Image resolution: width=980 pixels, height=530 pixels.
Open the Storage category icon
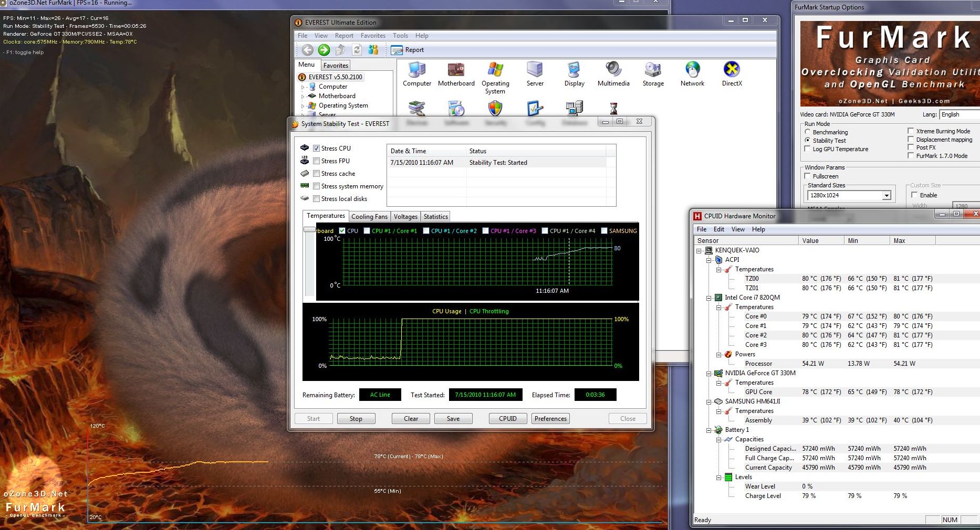pos(653,74)
